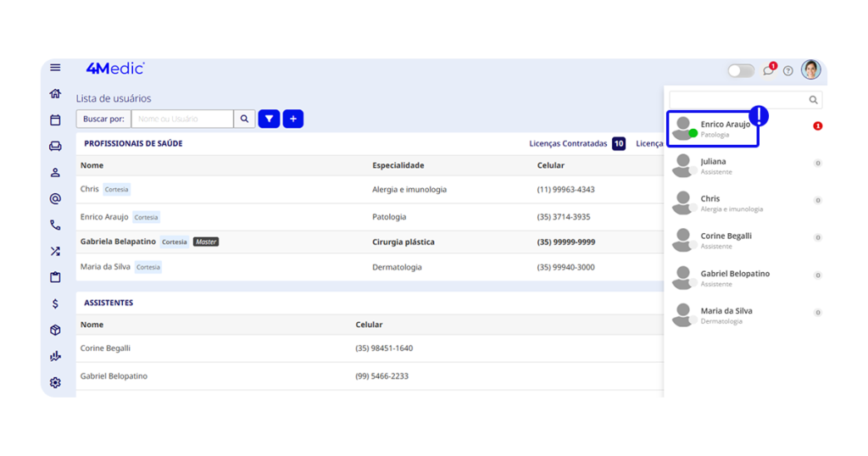The image size is (868, 456).
Task: Flip the toggle switch in top bar
Action: [x=741, y=70]
